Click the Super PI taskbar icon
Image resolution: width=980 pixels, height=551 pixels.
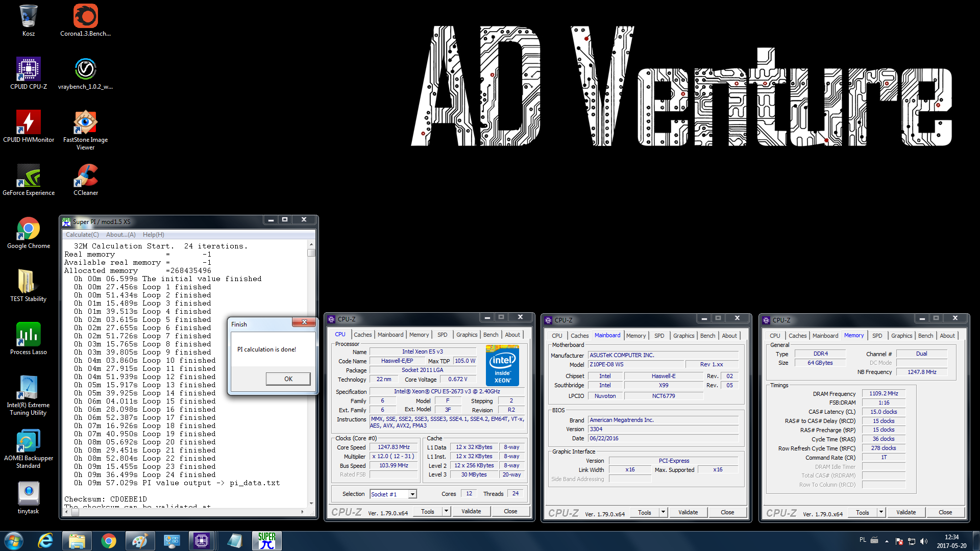(267, 541)
